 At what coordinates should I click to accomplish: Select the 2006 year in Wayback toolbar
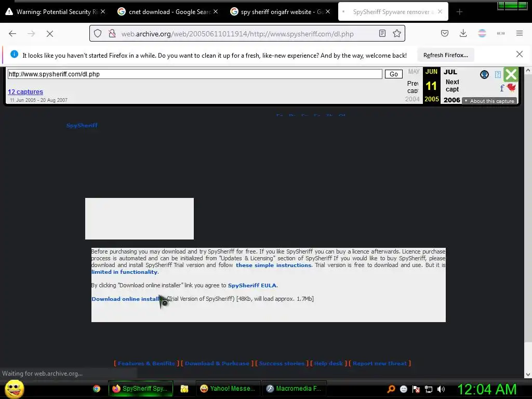tap(451, 100)
